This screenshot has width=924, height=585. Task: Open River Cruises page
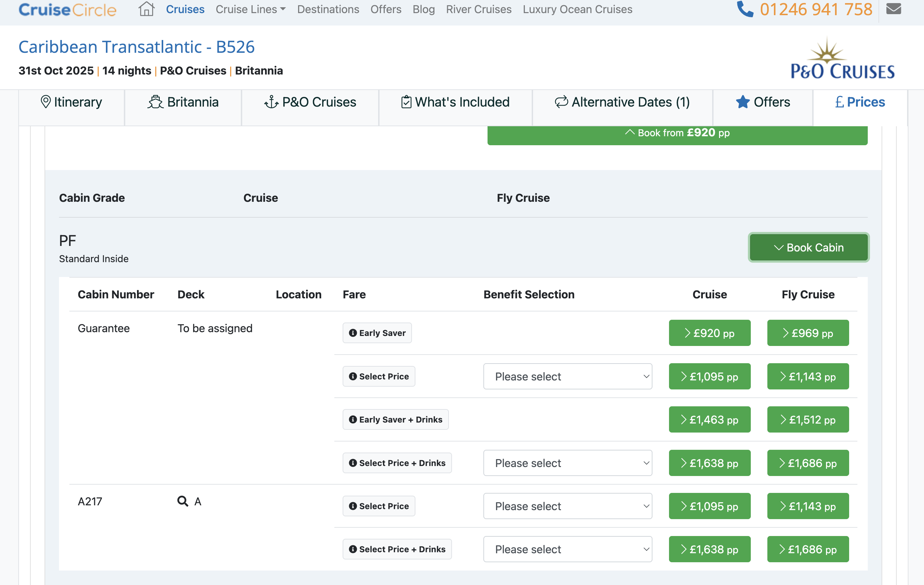(479, 9)
